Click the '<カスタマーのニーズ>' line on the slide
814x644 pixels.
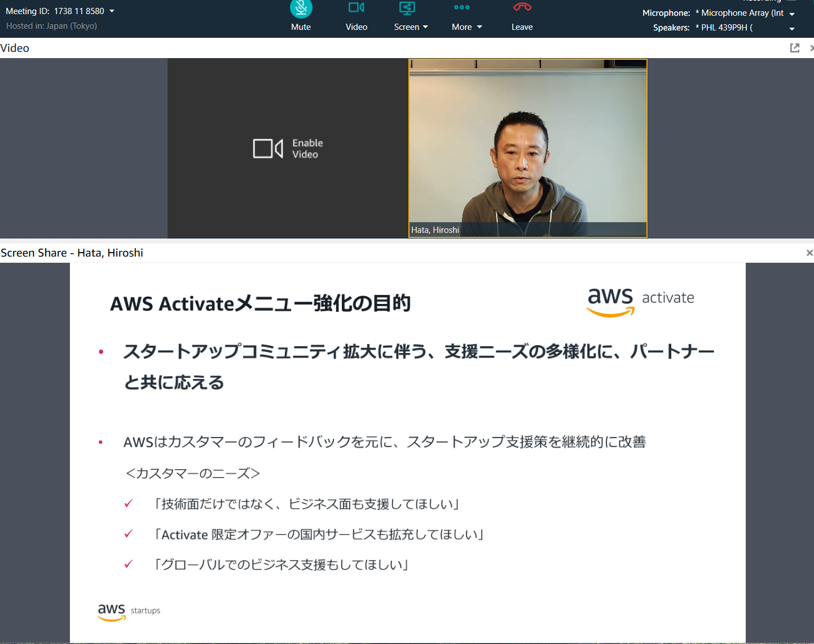pyautogui.click(x=192, y=473)
